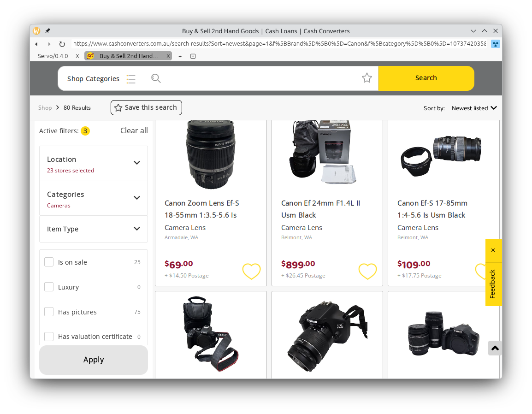Click the Canon Ef-S 17-85mm lens and hood photo
This screenshot has width=532, height=414.
(441, 156)
